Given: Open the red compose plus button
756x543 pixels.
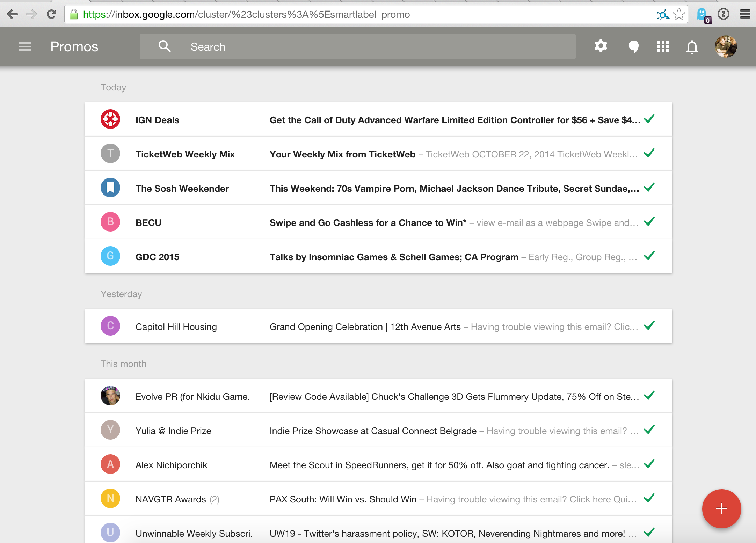Looking at the screenshot, I should click(x=721, y=509).
